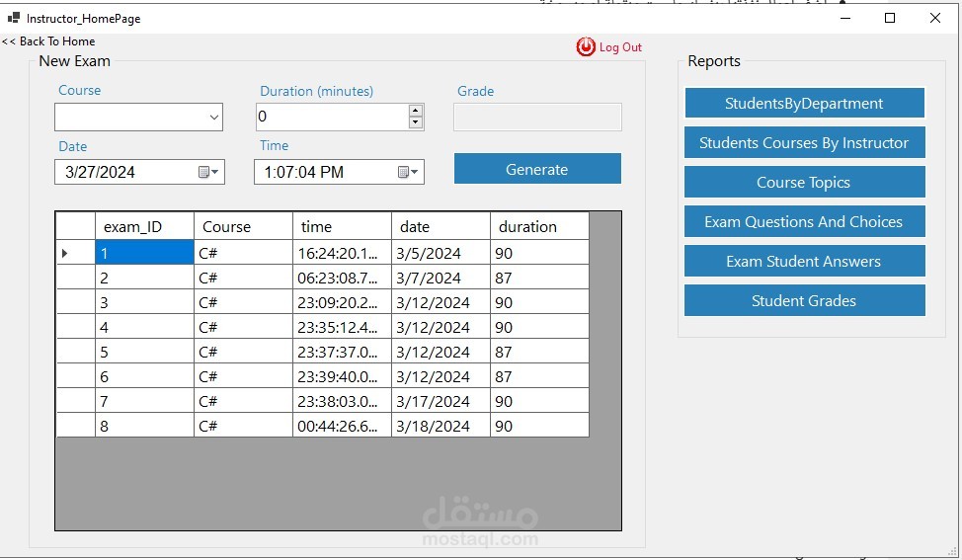Click the time cell 23:38:03.0...
The image size is (962, 560).
point(343,401)
